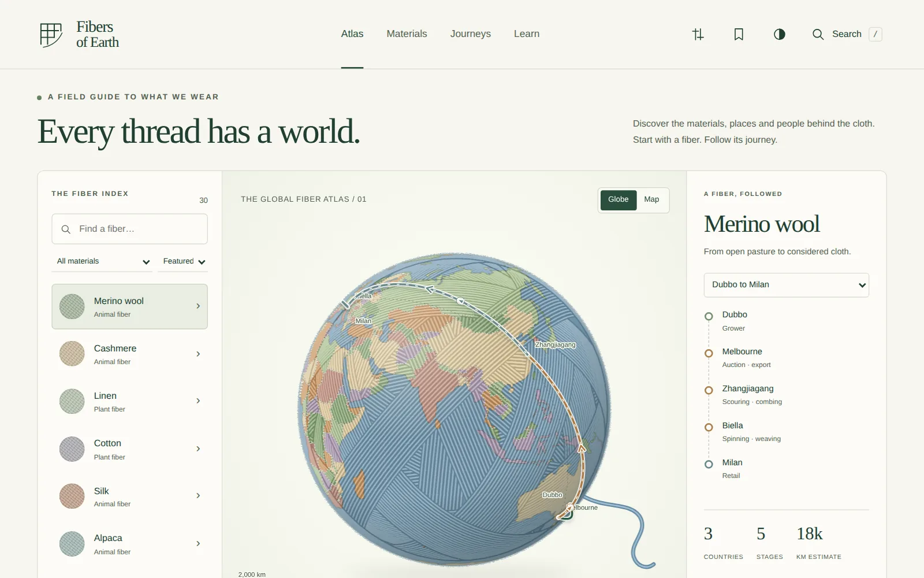Select the Biella journey stage marker

tap(709, 427)
